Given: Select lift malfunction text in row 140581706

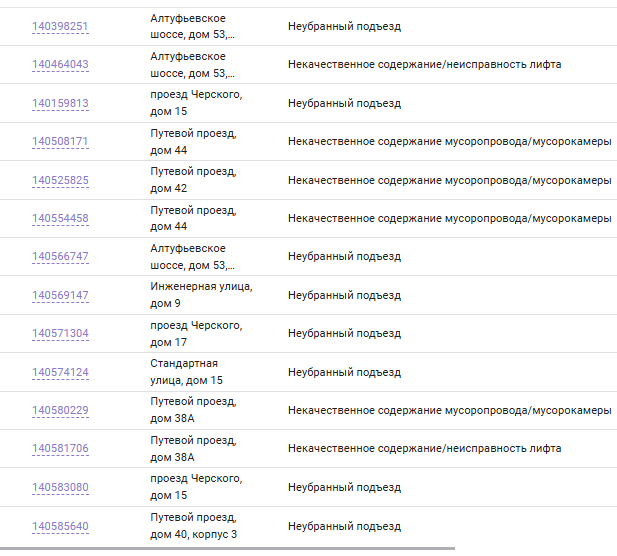Looking at the screenshot, I should click(x=425, y=448).
